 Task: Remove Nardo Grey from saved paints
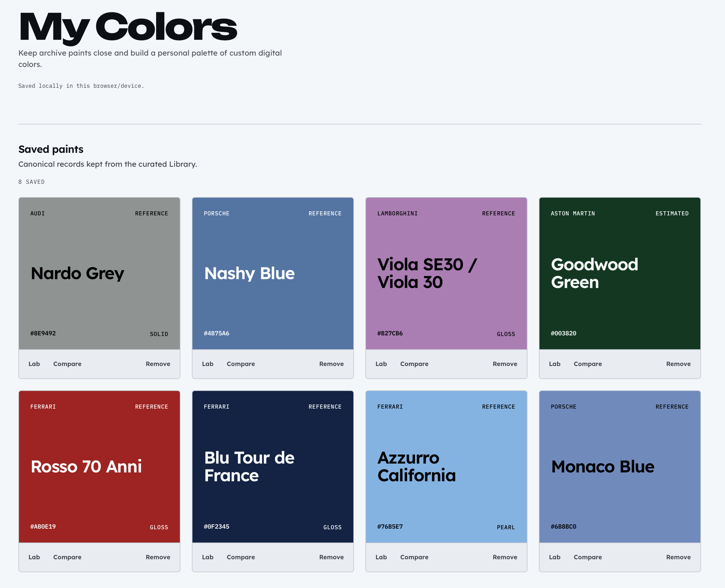(158, 364)
